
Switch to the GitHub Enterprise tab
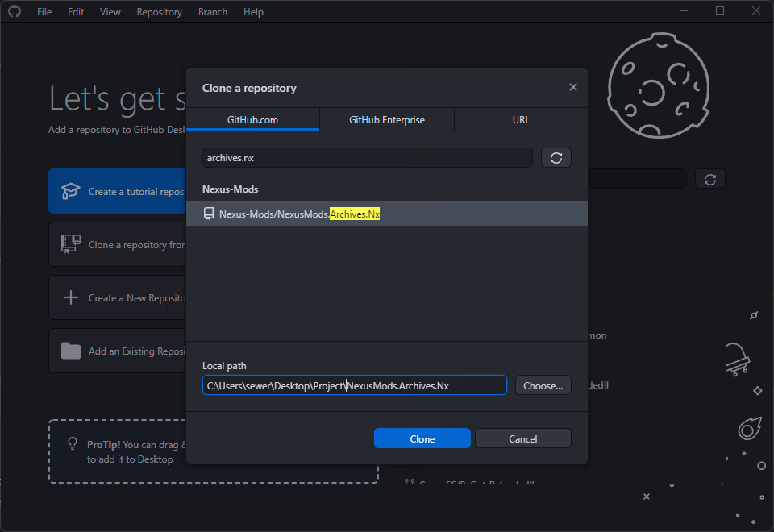tap(386, 120)
